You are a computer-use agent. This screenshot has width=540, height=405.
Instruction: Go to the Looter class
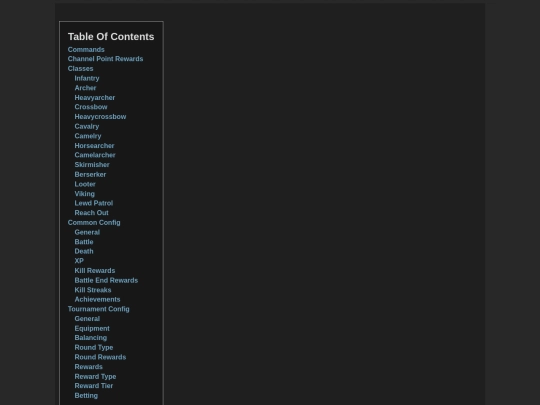point(85,184)
